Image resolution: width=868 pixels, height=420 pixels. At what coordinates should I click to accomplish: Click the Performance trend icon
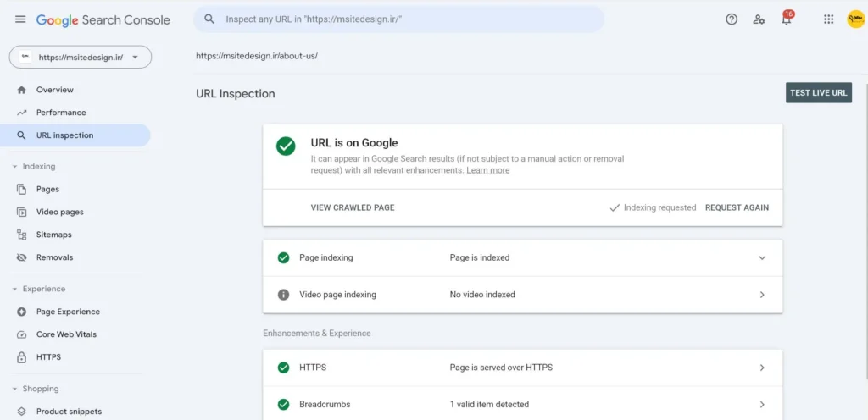pos(21,113)
